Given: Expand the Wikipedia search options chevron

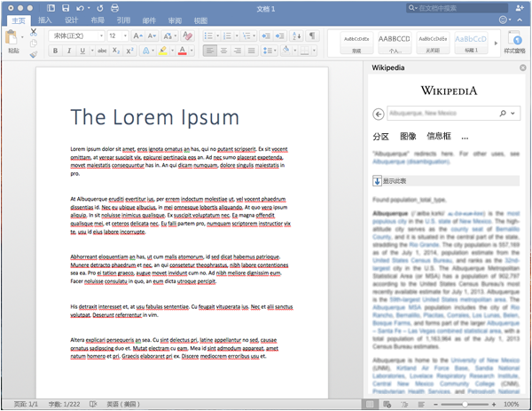Looking at the screenshot, I should (x=513, y=114).
